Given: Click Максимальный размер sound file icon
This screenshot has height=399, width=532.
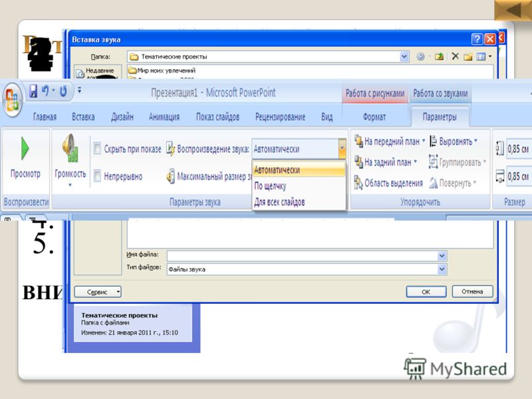Looking at the screenshot, I should 171,176.
